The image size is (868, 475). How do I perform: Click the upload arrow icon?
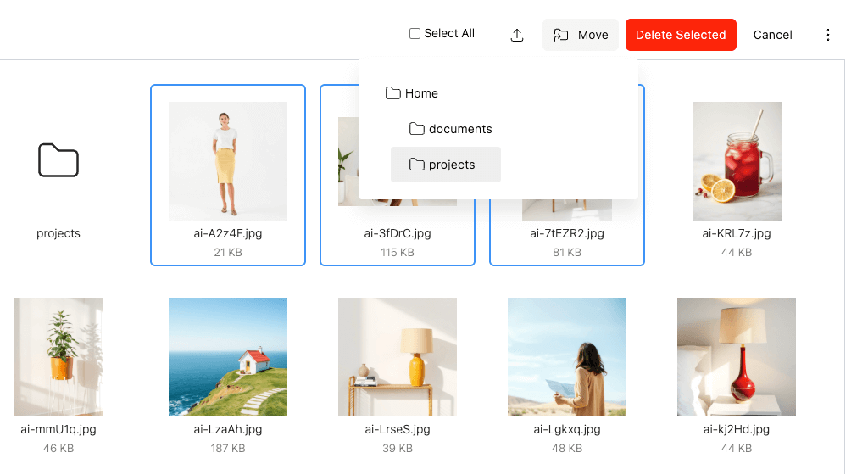coord(517,35)
